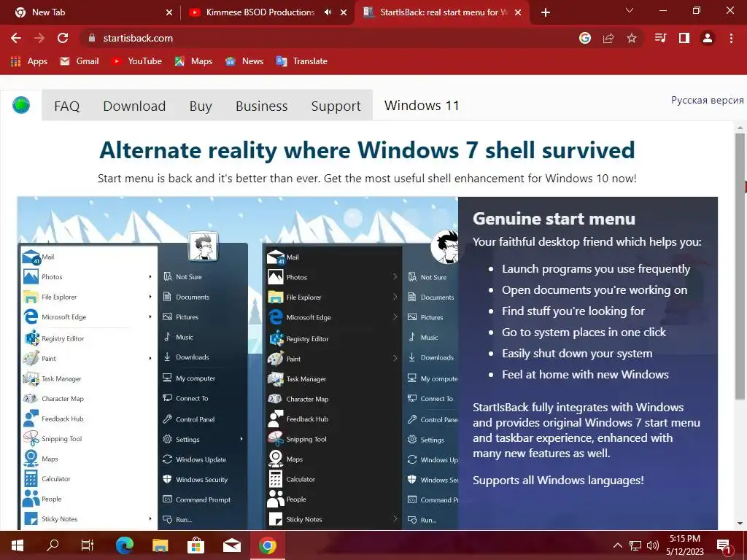Click Chrome icon on the taskbar
This screenshot has height=560, width=747.
pos(267,545)
